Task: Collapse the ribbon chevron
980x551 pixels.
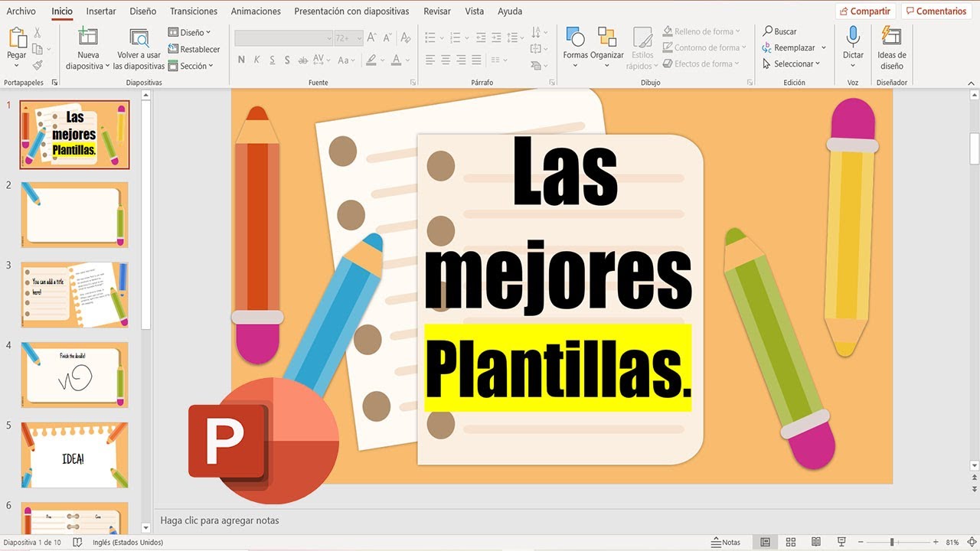Action: 972,82
